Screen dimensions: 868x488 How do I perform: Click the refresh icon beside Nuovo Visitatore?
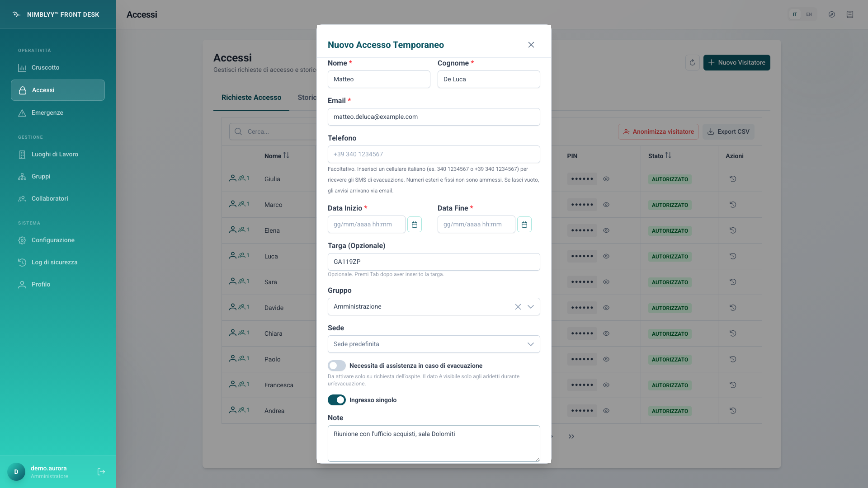pos(692,63)
